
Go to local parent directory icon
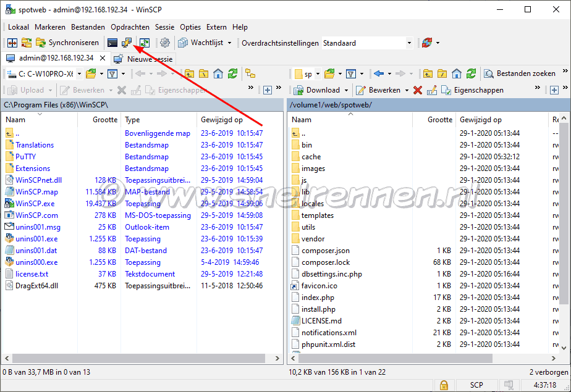(189, 74)
